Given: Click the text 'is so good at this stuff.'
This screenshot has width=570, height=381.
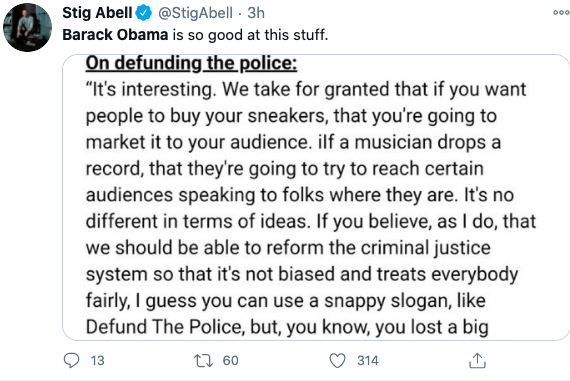Looking at the screenshot, I should coord(250,35).
